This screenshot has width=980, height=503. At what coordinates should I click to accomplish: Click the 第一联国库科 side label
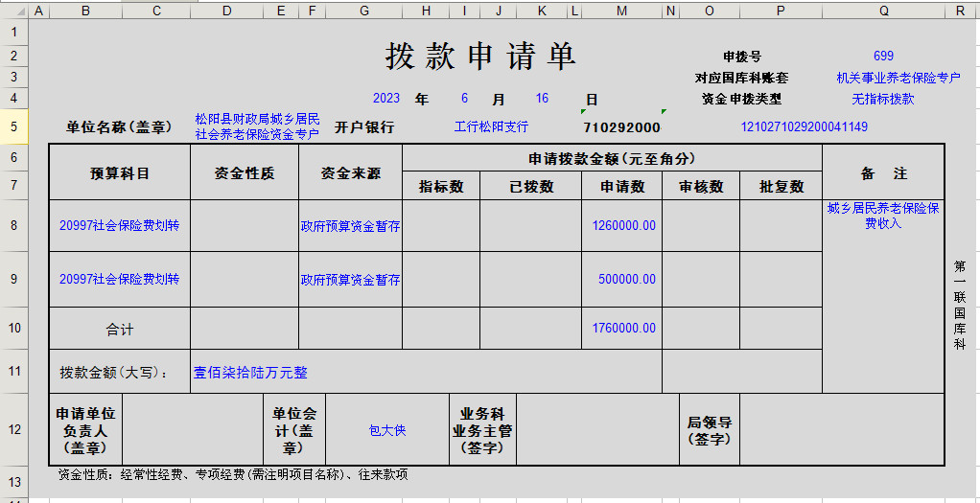click(959, 306)
